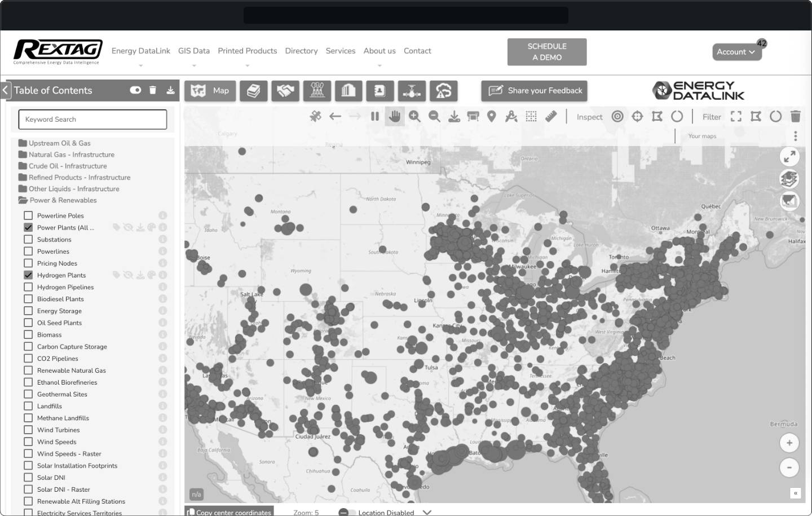The width and height of the screenshot is (812, 516).
Task: Open palette style for Power Plants layer
Action: pyautogui.click(x=151, y=228)
